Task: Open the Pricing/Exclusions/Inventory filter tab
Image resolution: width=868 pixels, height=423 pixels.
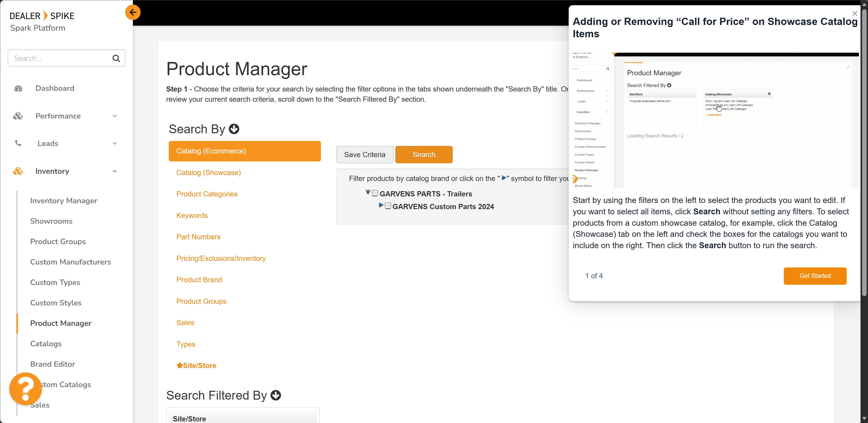Action: click(x=221, y=258)
